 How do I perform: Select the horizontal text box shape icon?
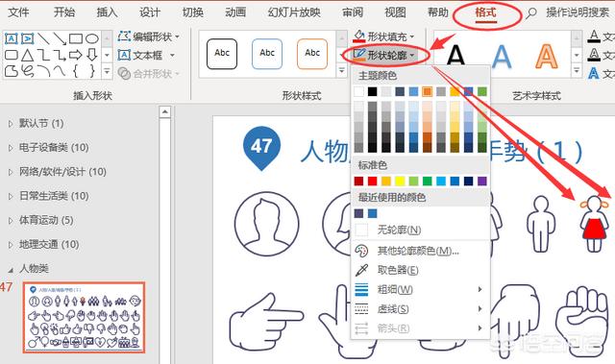(11, 38)
